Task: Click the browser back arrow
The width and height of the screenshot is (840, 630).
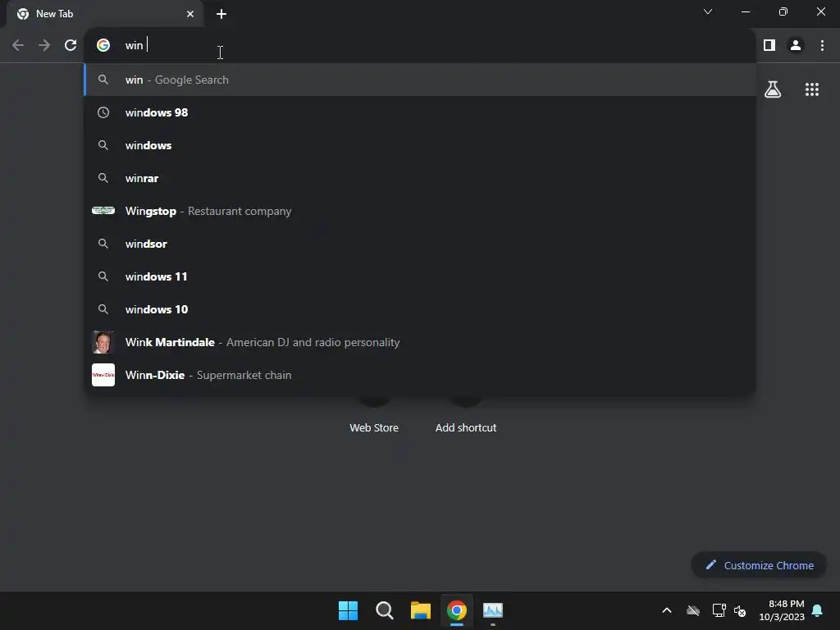Action: point(18,46)
